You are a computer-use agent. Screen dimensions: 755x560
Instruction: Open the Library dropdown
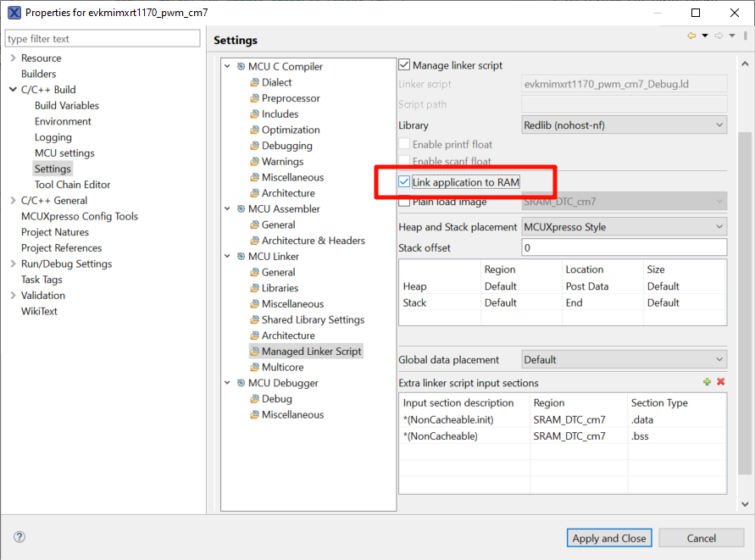click(x=625, y=125)
